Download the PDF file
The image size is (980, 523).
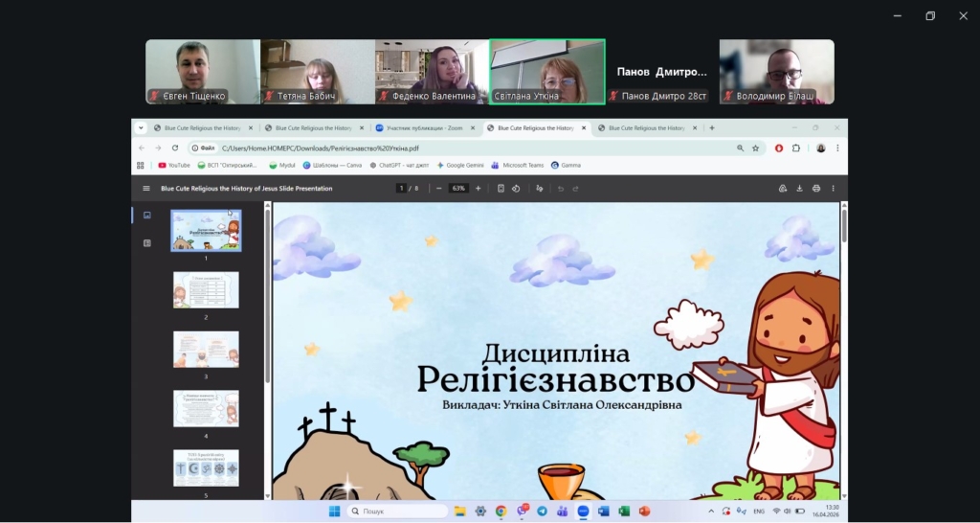pos(799,189)
